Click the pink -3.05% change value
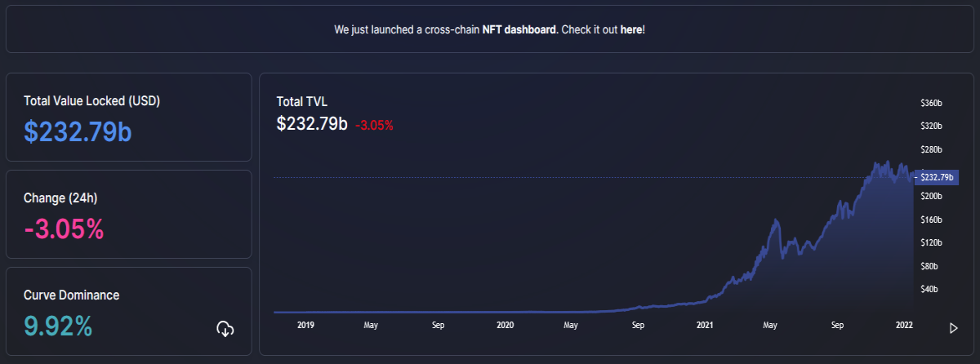The width and height of the screenshot is (980, 364). click(x=65, y=229)
